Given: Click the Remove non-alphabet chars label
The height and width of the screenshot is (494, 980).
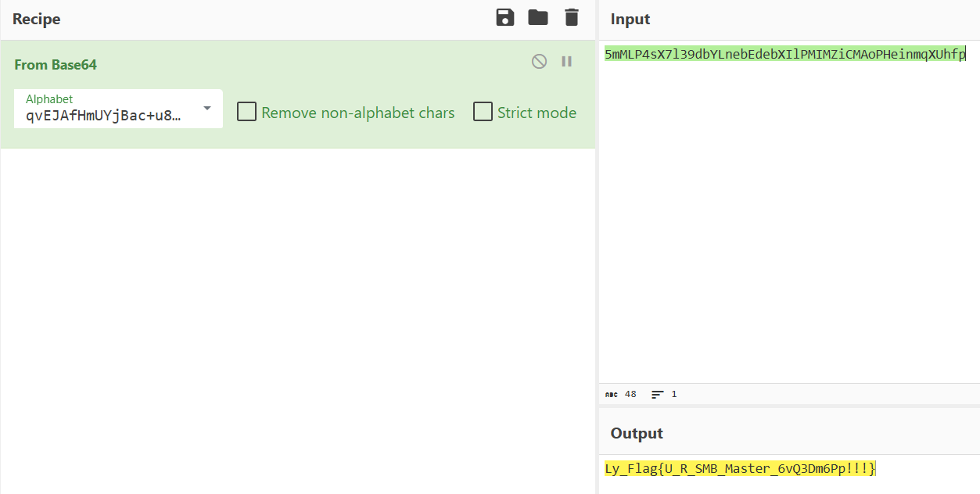Looking at the screenshot, I should tap(357, 113).
